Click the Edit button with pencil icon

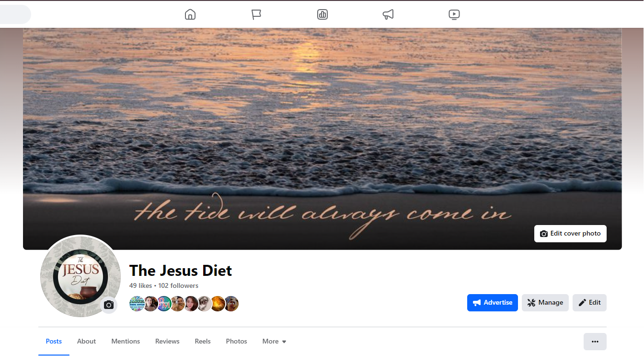[589, 303]
